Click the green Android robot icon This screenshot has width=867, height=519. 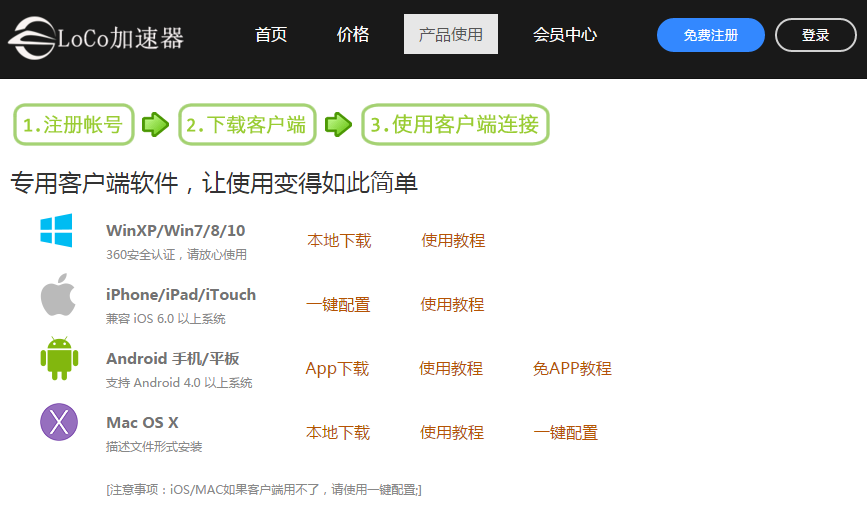click(x=59, y=358)
